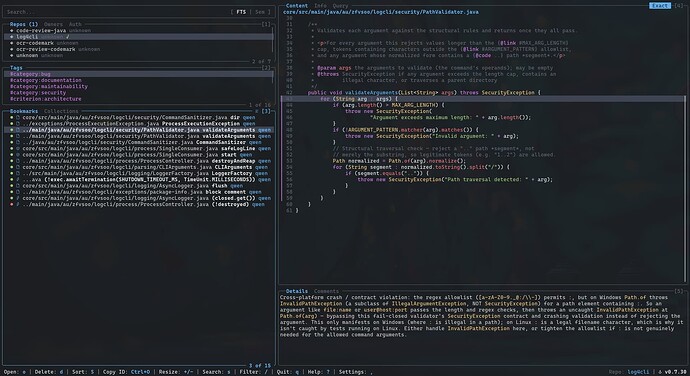Click the PathValidator.java file path header
This screenshot has height=376, width=690.
pos(381,12)
